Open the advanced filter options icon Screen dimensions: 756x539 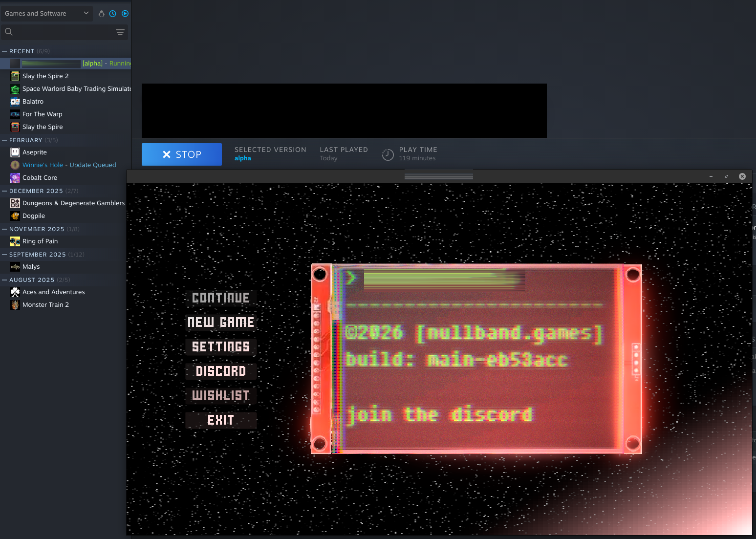point(120,32)
